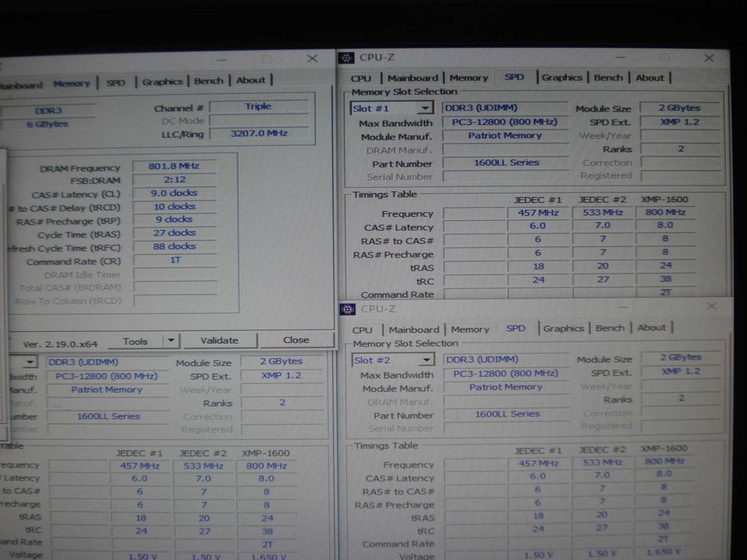Select SPD tab in the left Memory window
The height and width of the screenshot is (560, 747).
[115, 82]
